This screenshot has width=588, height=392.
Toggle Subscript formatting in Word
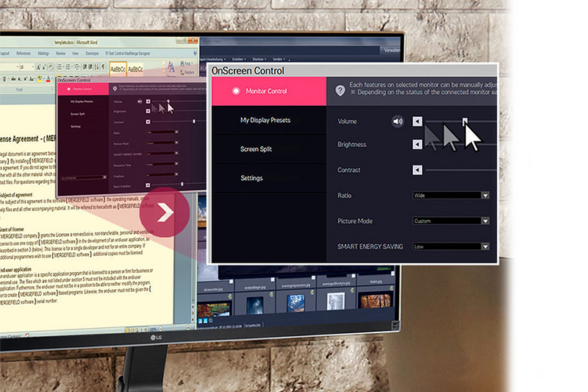(20, 79)
